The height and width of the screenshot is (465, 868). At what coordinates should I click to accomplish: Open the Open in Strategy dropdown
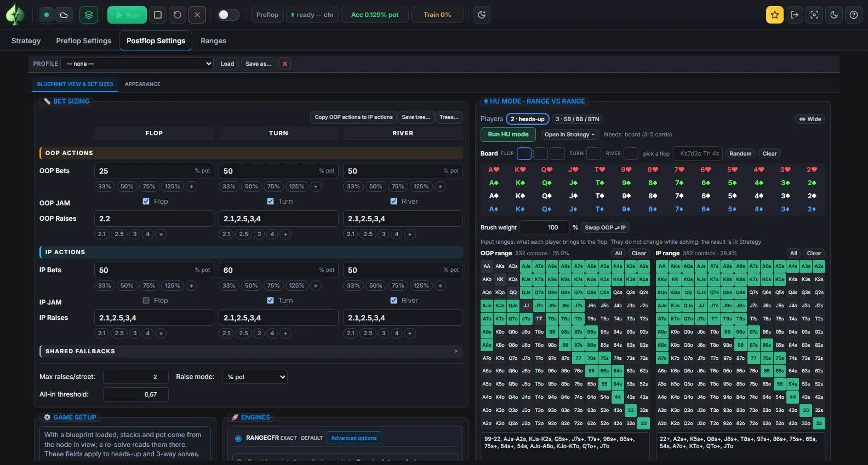click(x=570, y=134)
